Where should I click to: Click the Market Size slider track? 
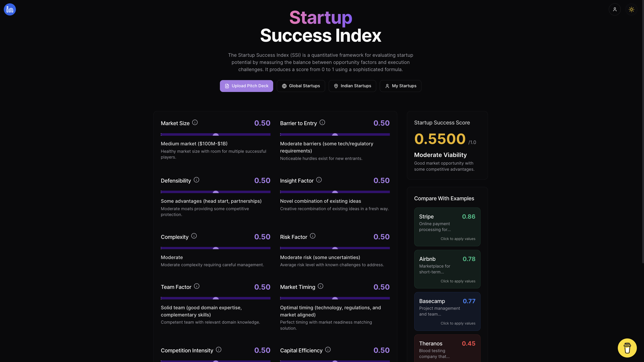215,134
